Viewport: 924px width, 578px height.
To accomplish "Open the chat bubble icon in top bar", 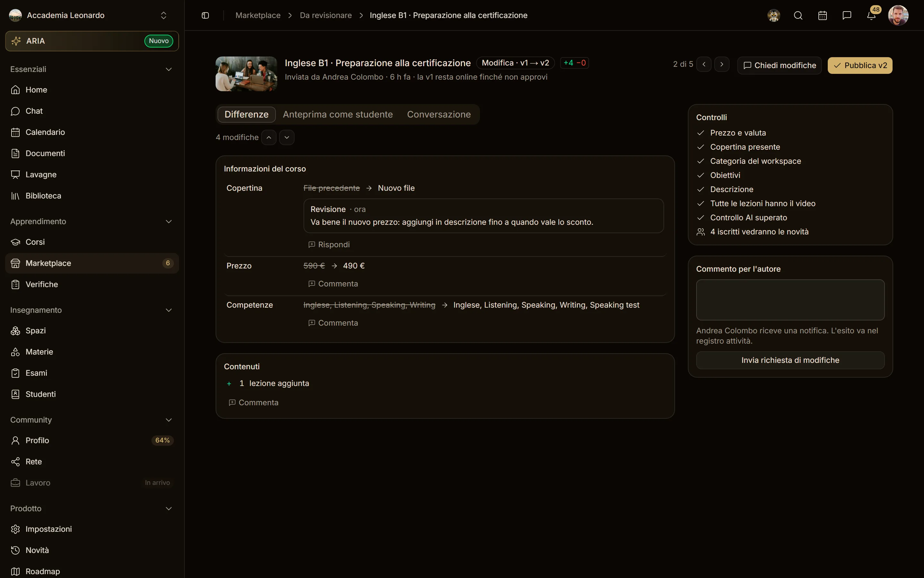I will click(847, 15).
